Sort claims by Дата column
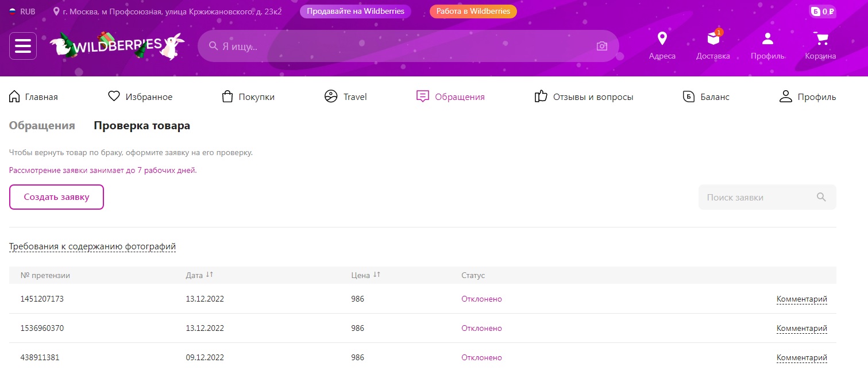The height and width of the screenshot is (378, 868). (209, 275)
